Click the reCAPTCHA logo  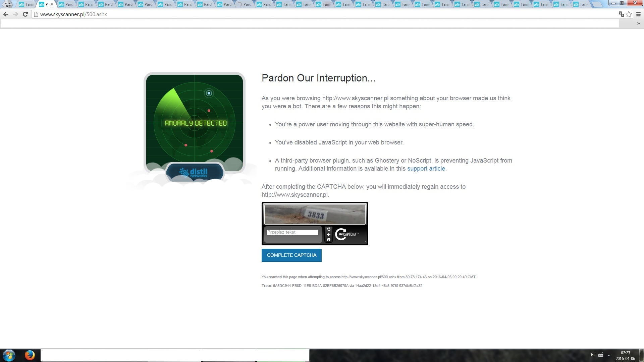pos(347,234)
